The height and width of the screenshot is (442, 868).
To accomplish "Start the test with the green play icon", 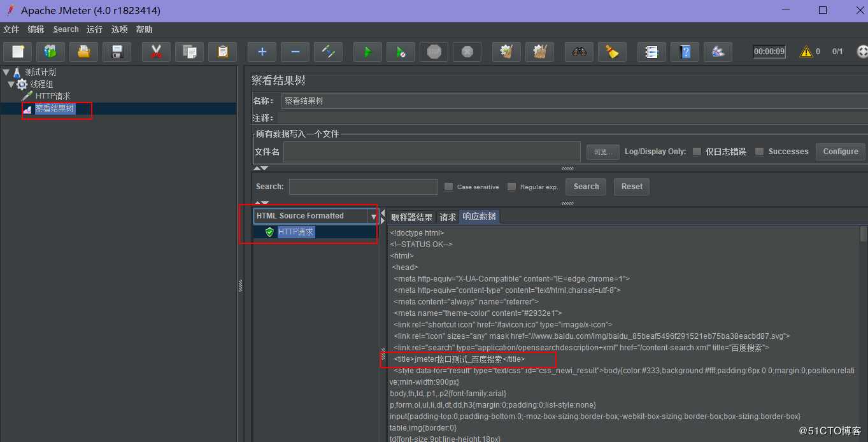I will (x=367, y=52).
